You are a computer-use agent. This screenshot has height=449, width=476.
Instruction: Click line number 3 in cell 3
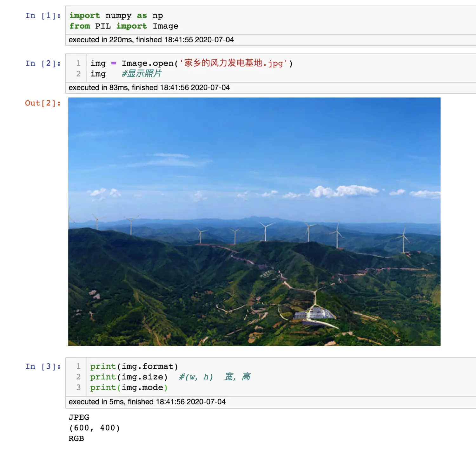click(x=78, y=387)
